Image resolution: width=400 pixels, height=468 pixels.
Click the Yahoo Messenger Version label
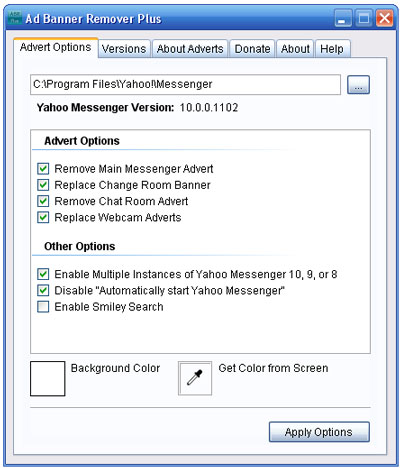click(x=105, y=108)
